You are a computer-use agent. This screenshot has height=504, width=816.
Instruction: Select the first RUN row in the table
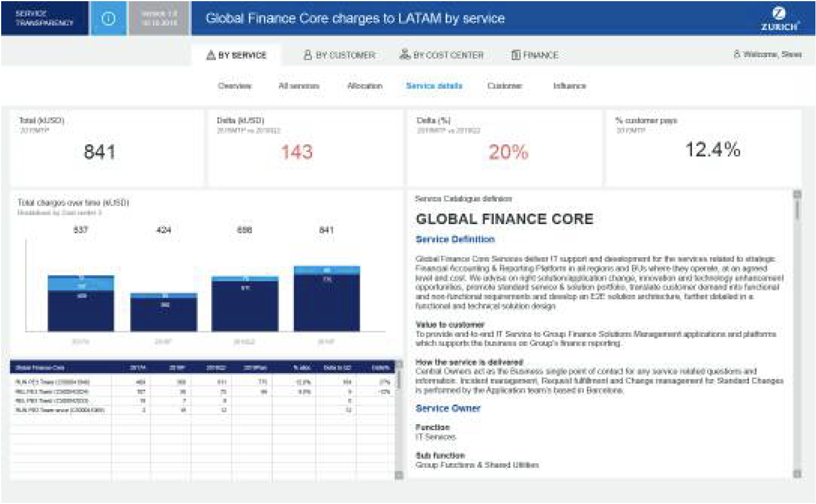52,382
